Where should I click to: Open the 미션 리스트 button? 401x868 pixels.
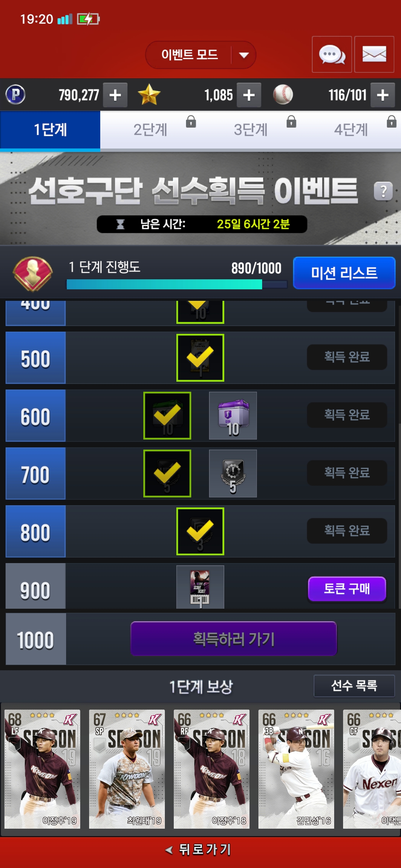point(344,273)
